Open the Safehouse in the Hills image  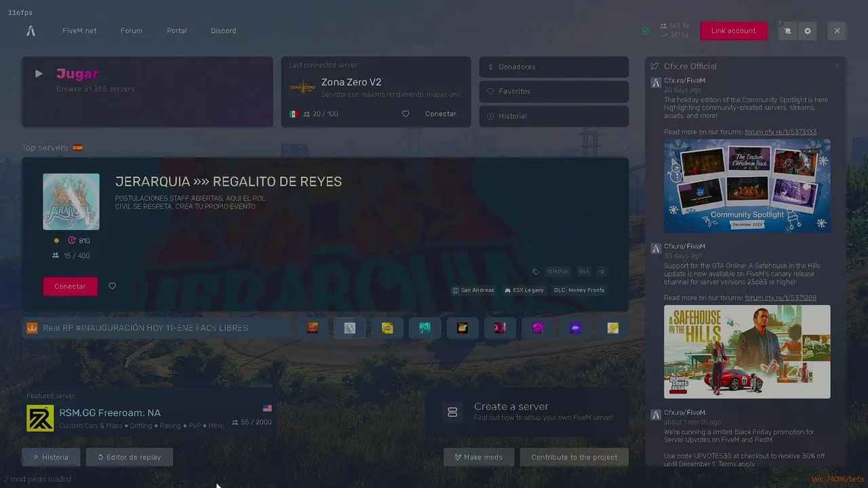[x=747, y=352]
